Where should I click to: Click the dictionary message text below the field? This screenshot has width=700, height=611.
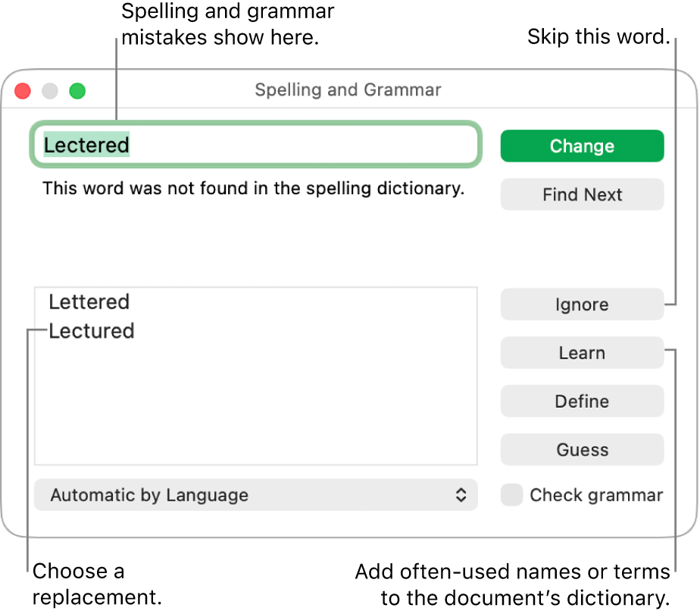pyautogui.click(x=254, y=189)
